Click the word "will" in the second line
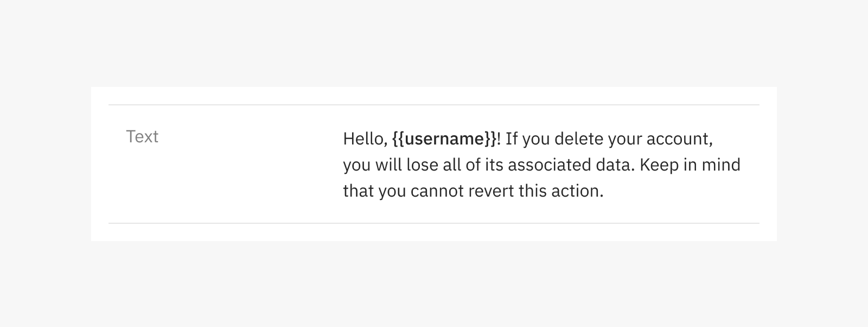The width and height of the screenshot is (868, 327). [388, 165]
